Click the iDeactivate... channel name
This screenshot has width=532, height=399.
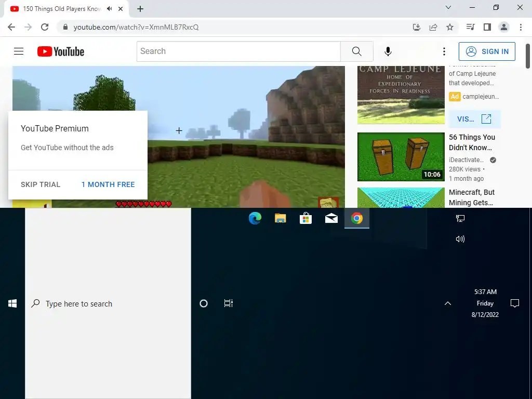point(466,160)
